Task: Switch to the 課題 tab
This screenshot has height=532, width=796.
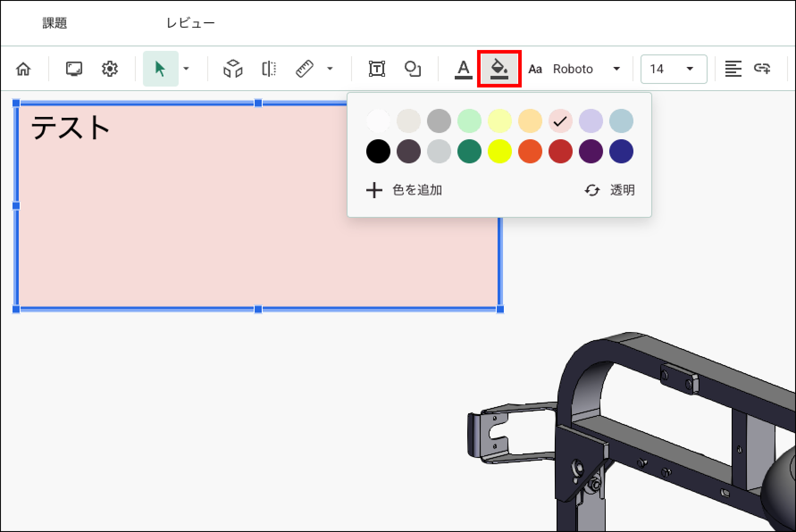Action: pos(54,23)
